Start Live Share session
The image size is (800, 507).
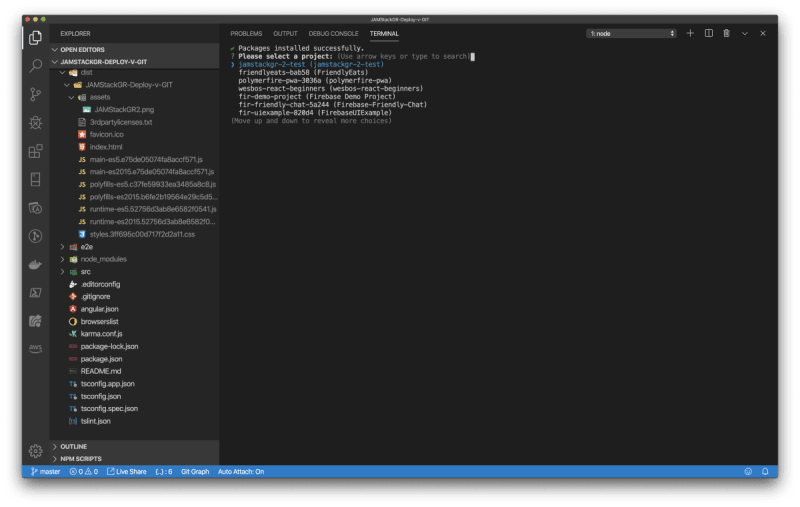tap(127, 472)
